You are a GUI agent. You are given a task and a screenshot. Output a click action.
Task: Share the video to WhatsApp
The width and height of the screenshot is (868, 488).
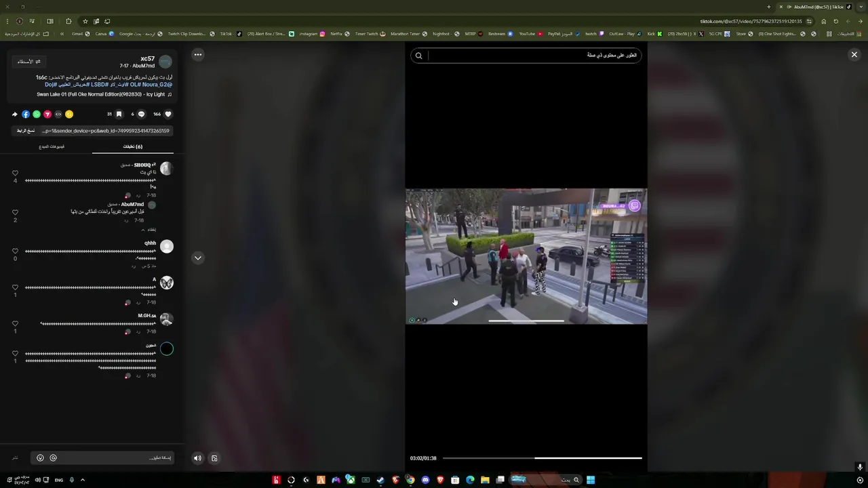pyautogui.click(x=37, y=114)
